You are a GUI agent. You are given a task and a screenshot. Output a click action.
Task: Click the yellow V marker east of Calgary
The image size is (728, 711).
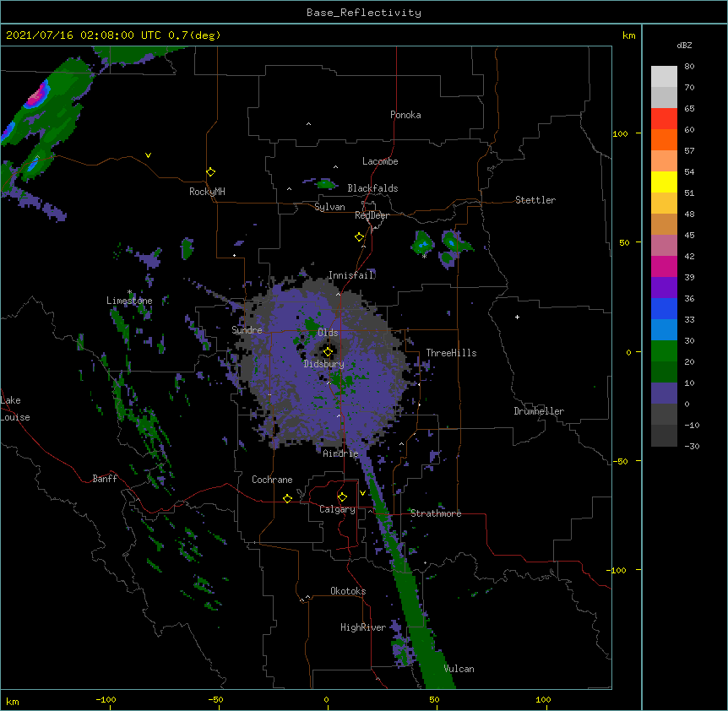(362, 493)
